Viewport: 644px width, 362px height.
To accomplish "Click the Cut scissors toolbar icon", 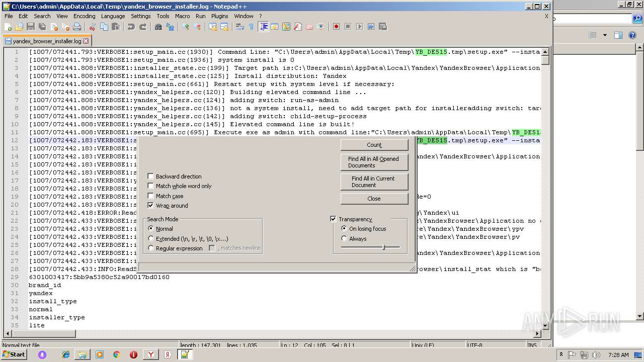I will click(92, 27).
